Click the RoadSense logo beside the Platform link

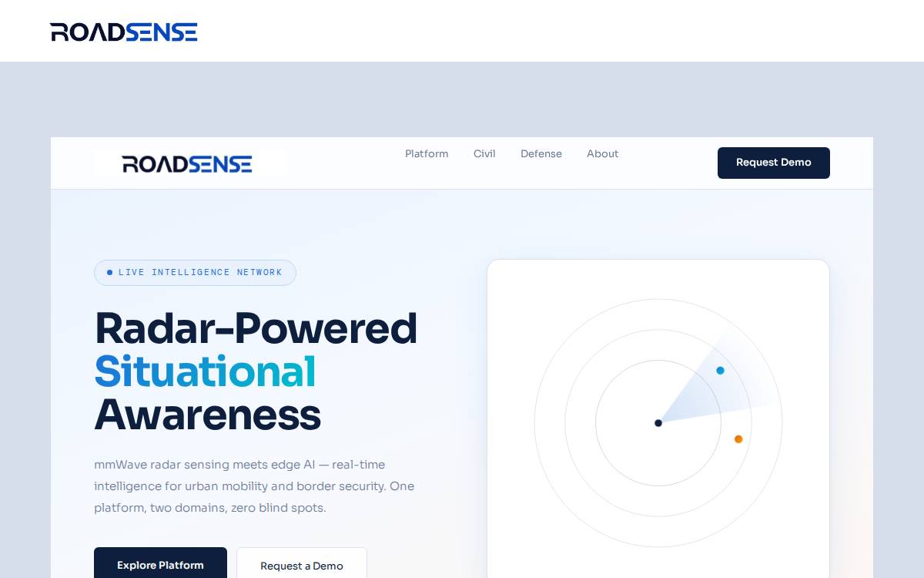coord(187,164)
